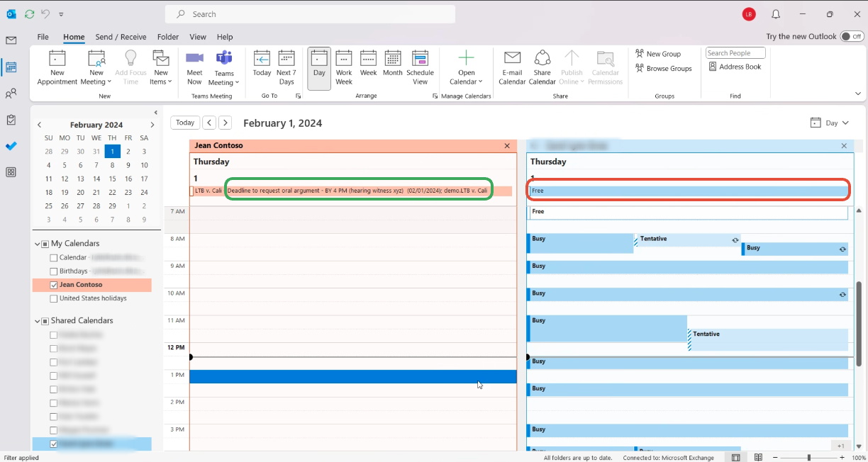
Task: Switch to Month view
Action: pyautogui.click(x=393, y=68)
